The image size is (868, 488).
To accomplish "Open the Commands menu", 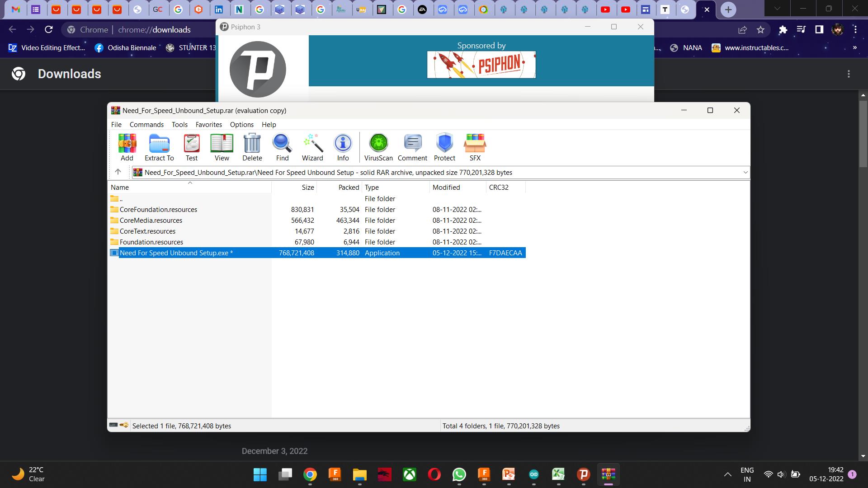I will [146, 124].
